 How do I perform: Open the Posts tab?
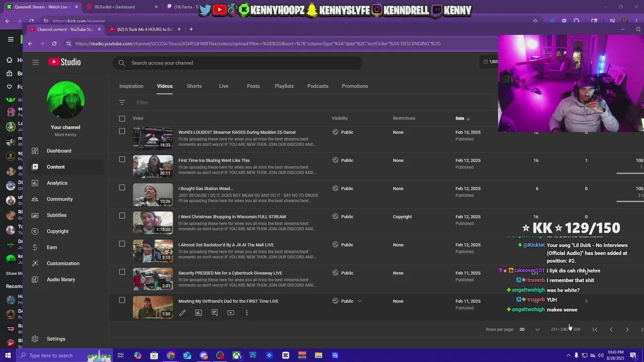coord(253,86)
